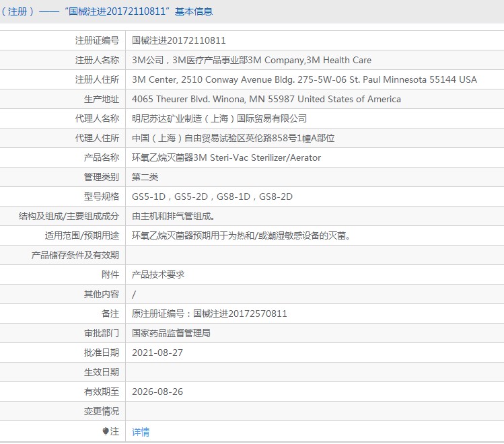
Task: Select approving department 国家药品监督管理局
Action: pyautogui.click(x=171, y=333)
